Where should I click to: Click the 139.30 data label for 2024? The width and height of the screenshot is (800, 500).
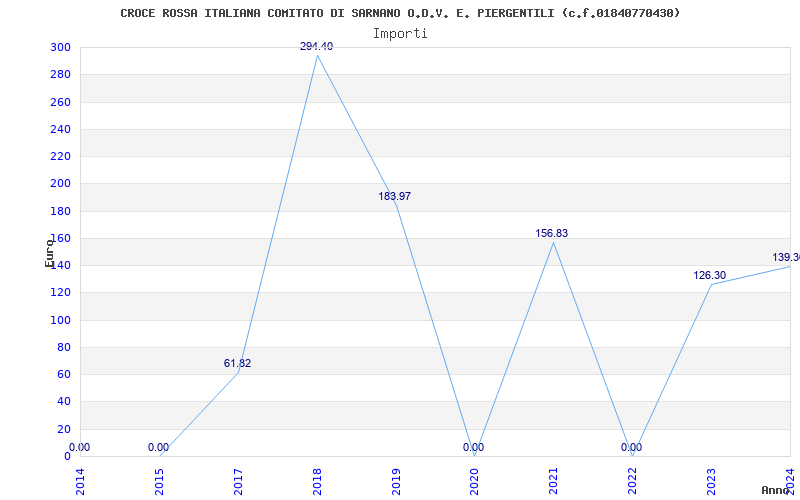[x=786, y=258]
